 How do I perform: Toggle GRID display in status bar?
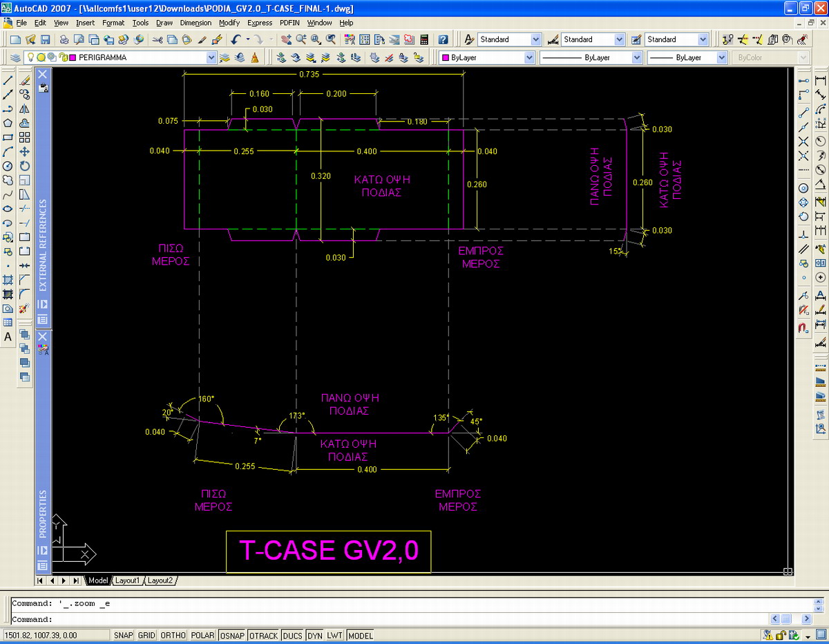tap(146, 635)
